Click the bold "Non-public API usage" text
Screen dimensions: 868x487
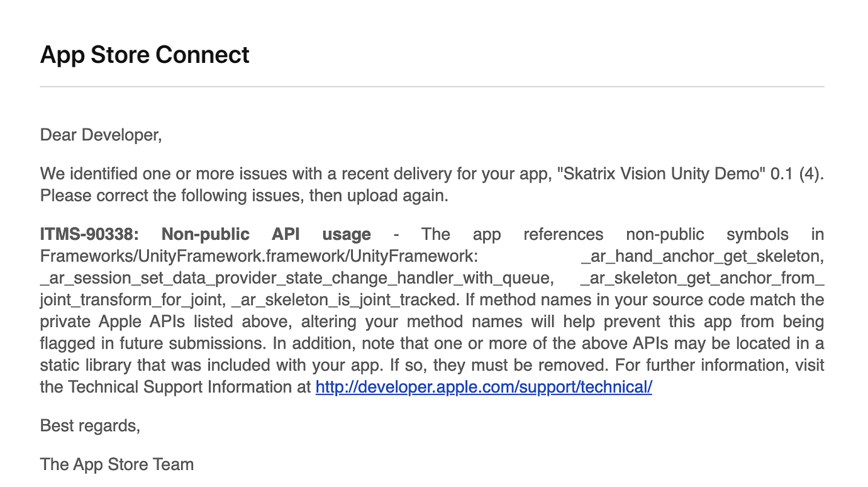click(266, 235)
